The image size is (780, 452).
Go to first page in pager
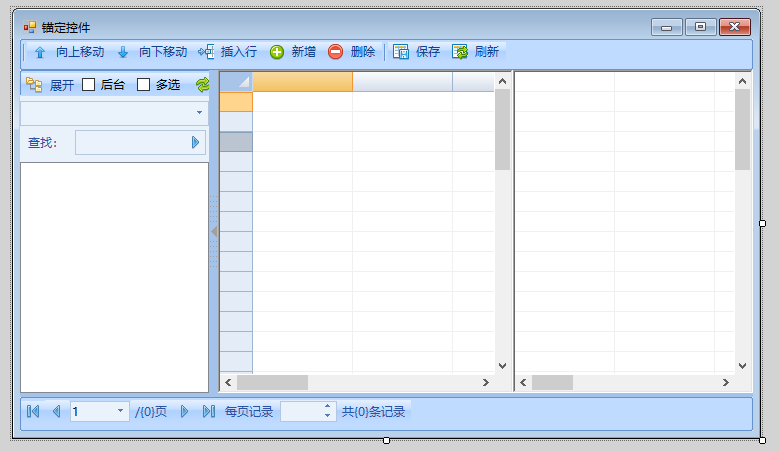coord(33,411)
